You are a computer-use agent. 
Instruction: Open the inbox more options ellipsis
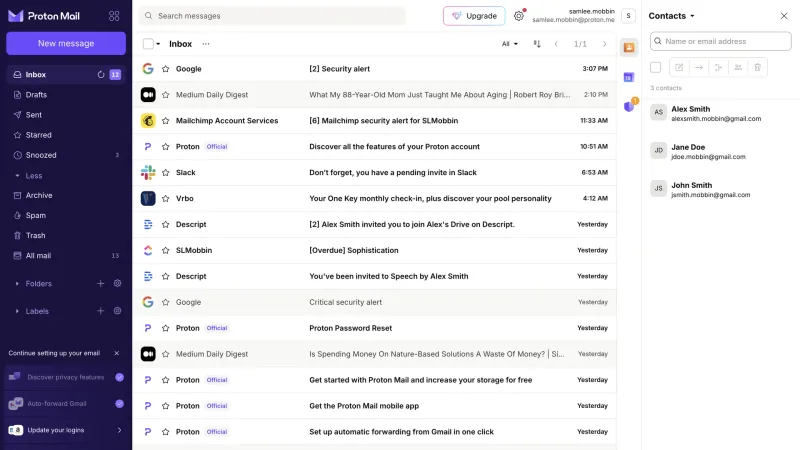[206, 44]
